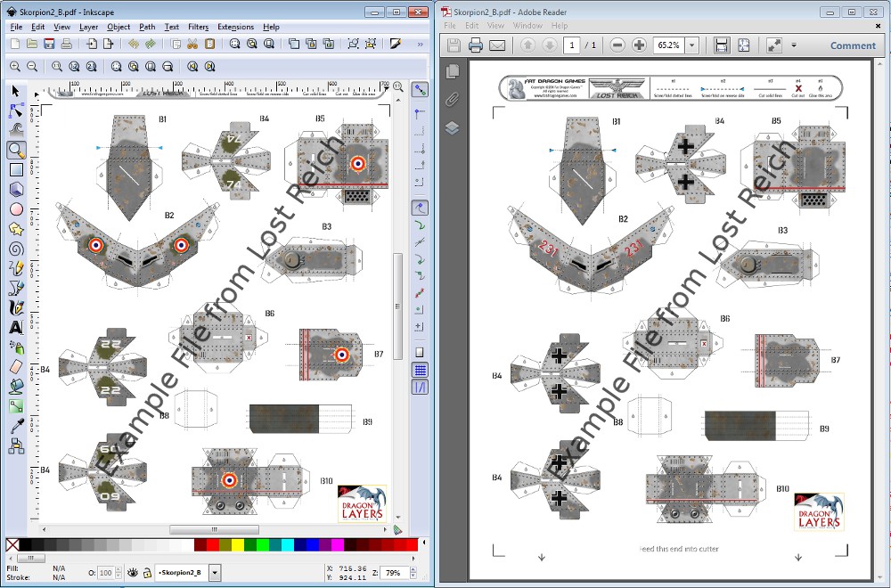Click the Print icon in Adobe Reader
The height and width of the screenshot is (588, 891).
pyautogui.click(x=476, y=45)
